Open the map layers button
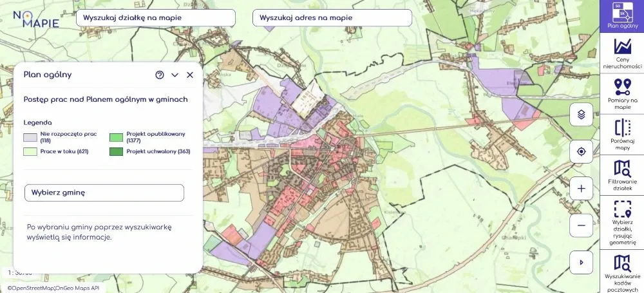This screenshot has width=644, height=293. (x=581, y=115)
